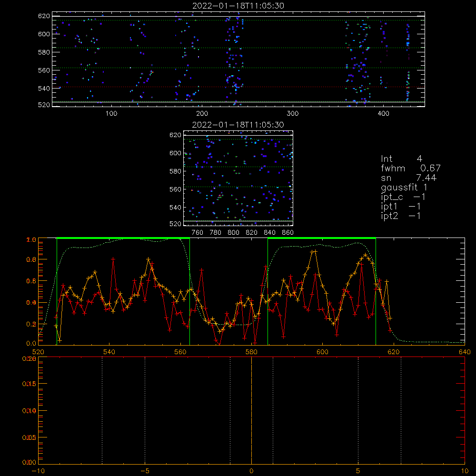Click the thick green bar spanning 585 to 615
476x476 pixels.
point(322,238)
